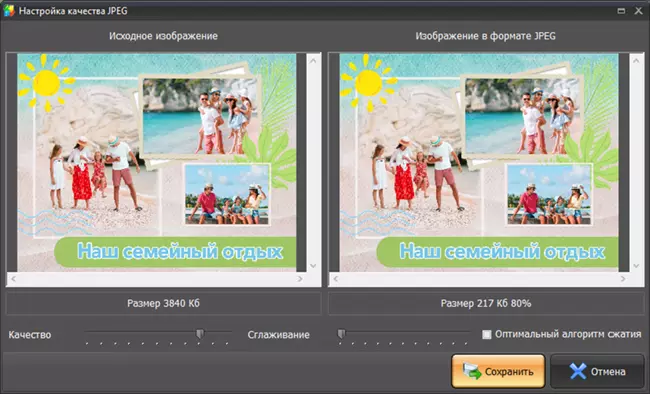
Task: Click the Сглаживание slider handle
Action: coord(341,334)
